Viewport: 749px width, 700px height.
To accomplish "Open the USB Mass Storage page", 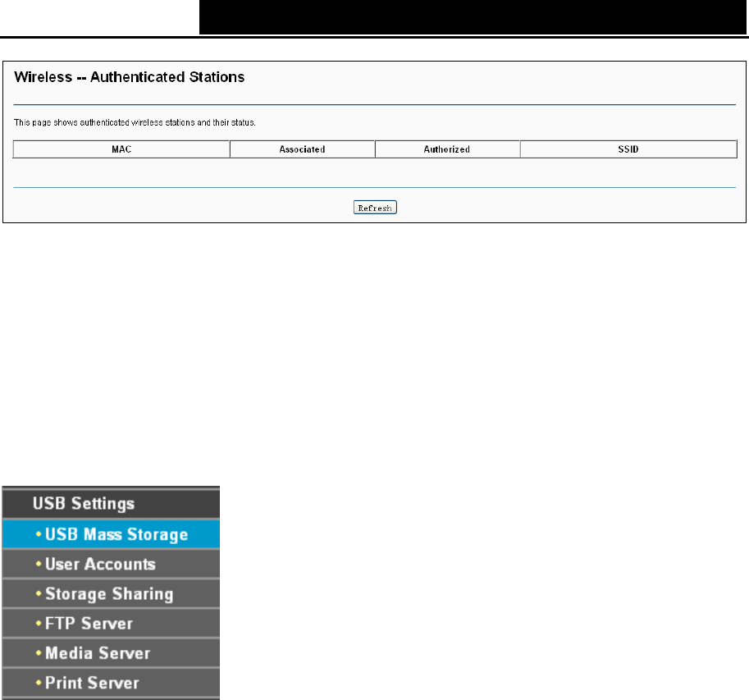I will [x=111, y=534].
